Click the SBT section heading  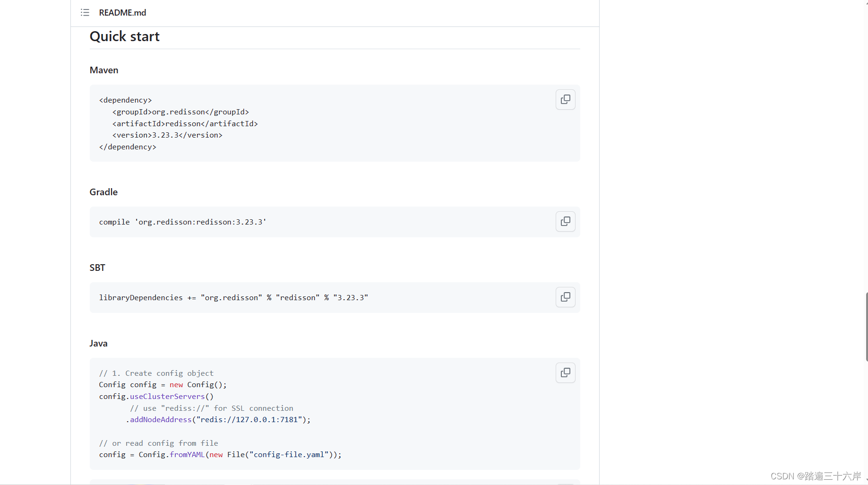97,268
